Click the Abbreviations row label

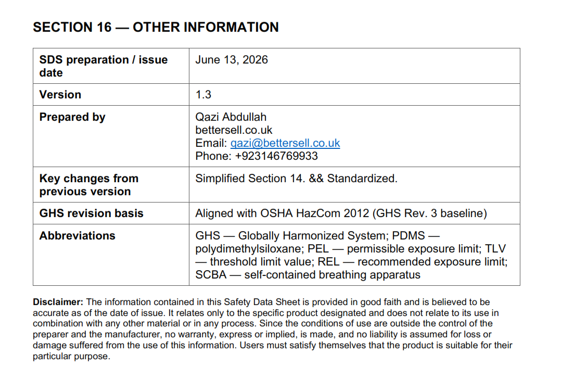point(77,236)
